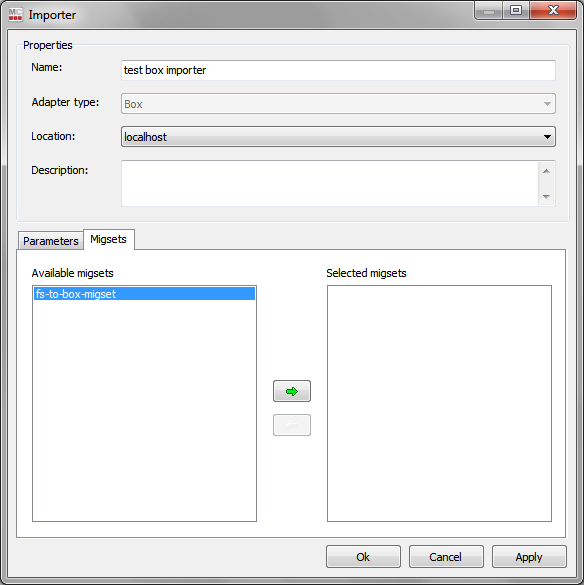Close the Importer dialog with X
This screenshot has width=584, height=585.
pyautogui.click(x=553, y=10)
